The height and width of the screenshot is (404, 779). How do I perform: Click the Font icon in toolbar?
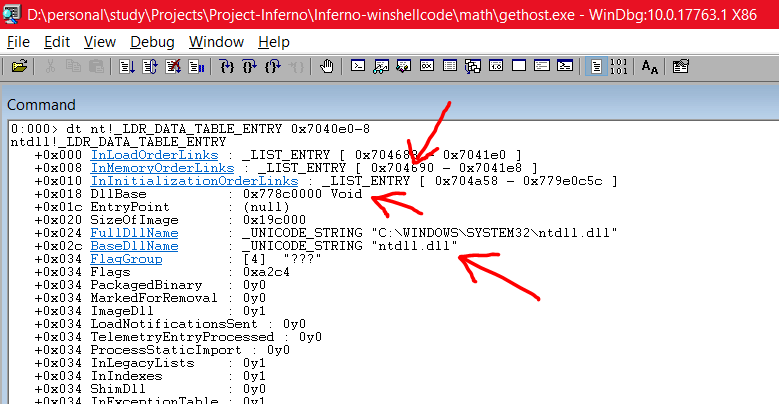649,66
